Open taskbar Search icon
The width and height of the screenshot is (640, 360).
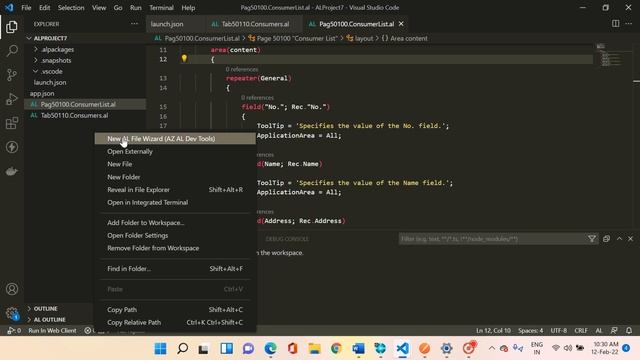pyautogui.click(x=182, y=348)
